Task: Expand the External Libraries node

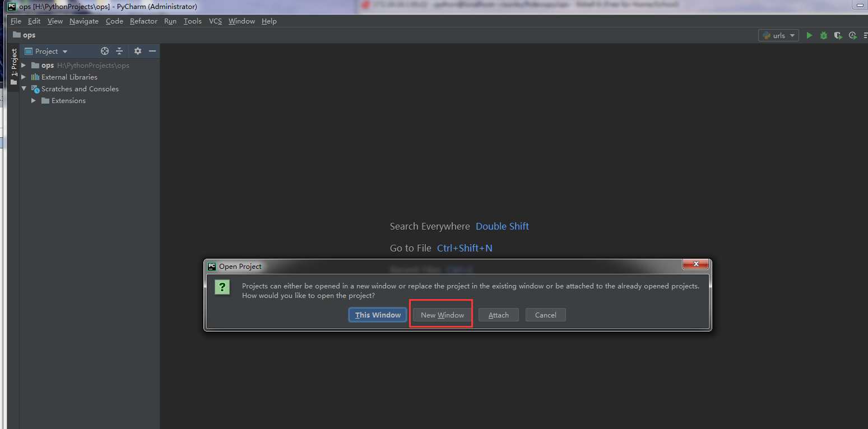Action: click(x=24, y=77)
